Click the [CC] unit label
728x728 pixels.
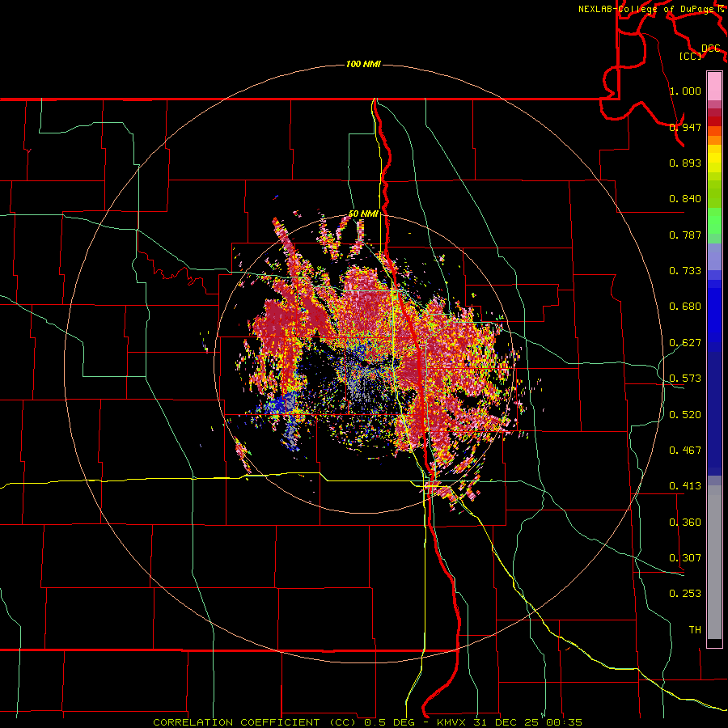click(x=691, y=56)
